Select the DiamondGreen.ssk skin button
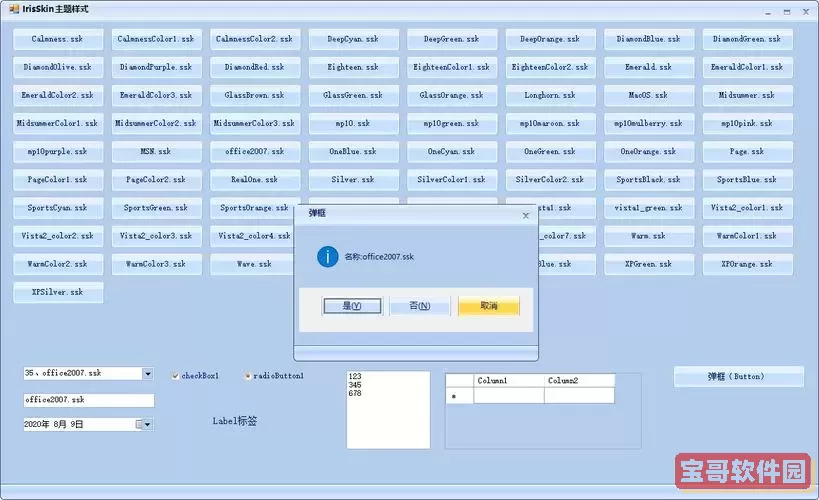 (747, 39)
